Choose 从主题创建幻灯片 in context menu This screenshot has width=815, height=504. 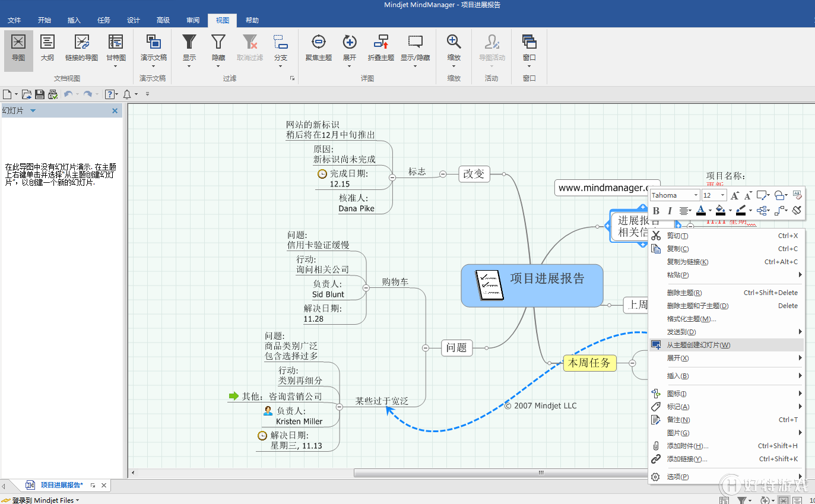point(727,345)
